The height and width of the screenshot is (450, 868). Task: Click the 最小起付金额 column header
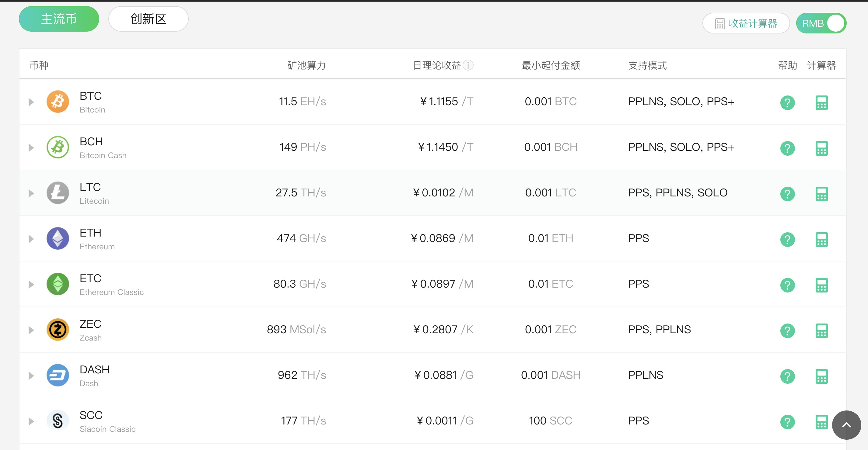pos(551,65)
